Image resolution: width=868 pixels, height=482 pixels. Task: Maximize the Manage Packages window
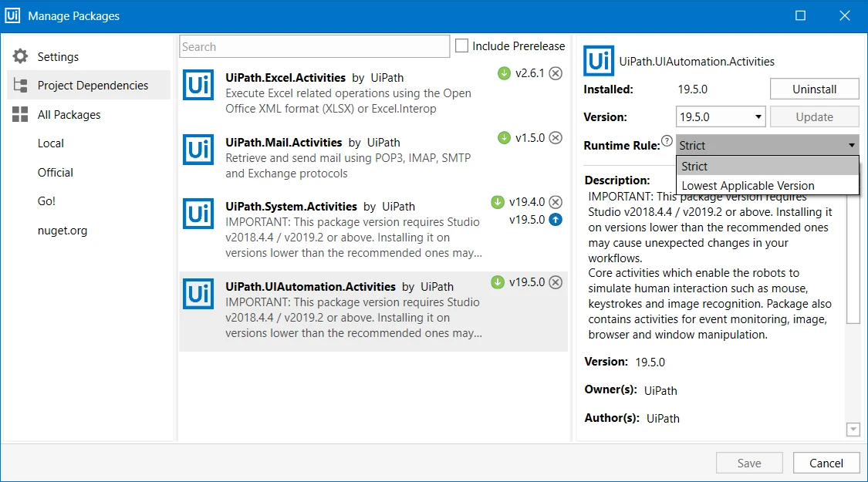(800, 15)
